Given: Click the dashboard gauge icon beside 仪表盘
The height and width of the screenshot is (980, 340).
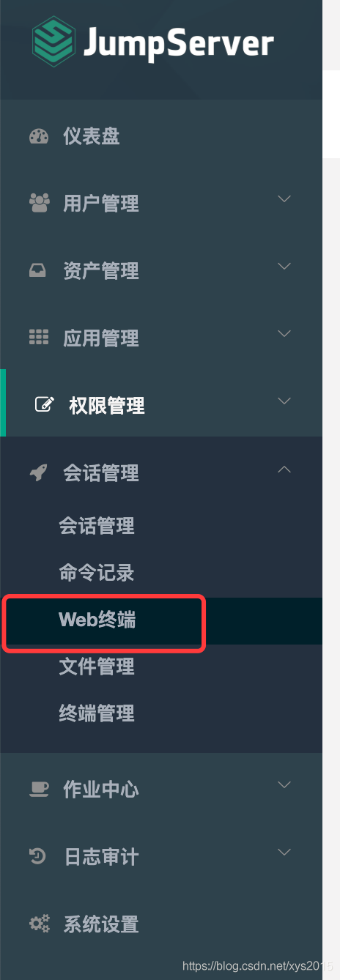Looking at the screenshot, I should click(38, 136).
